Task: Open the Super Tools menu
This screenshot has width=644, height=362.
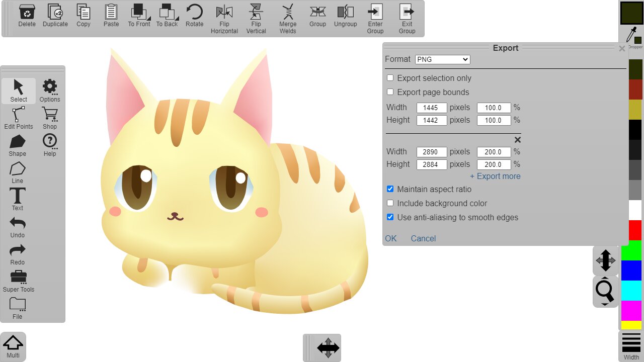Action: pyautogui.click(x=19, y=281)
